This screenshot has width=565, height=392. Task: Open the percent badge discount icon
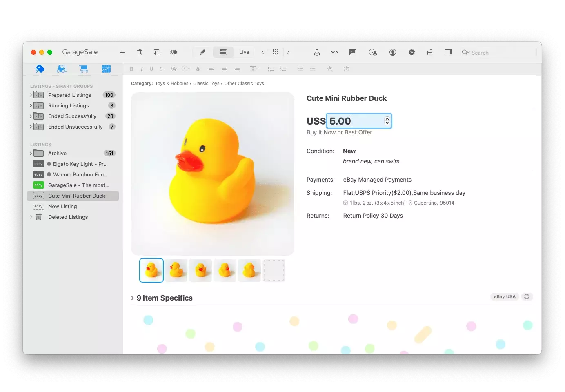click(x=412, y=52)
